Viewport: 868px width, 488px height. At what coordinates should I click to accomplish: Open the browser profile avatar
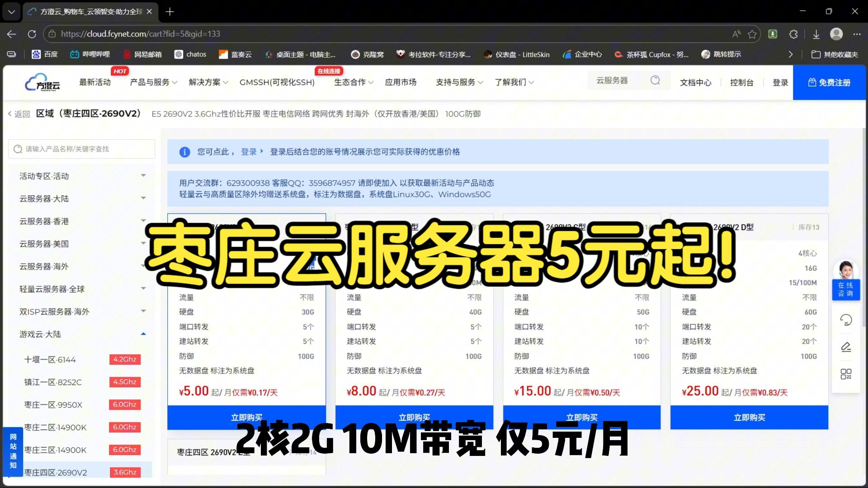pyautogui.click(x=836, y=34)
